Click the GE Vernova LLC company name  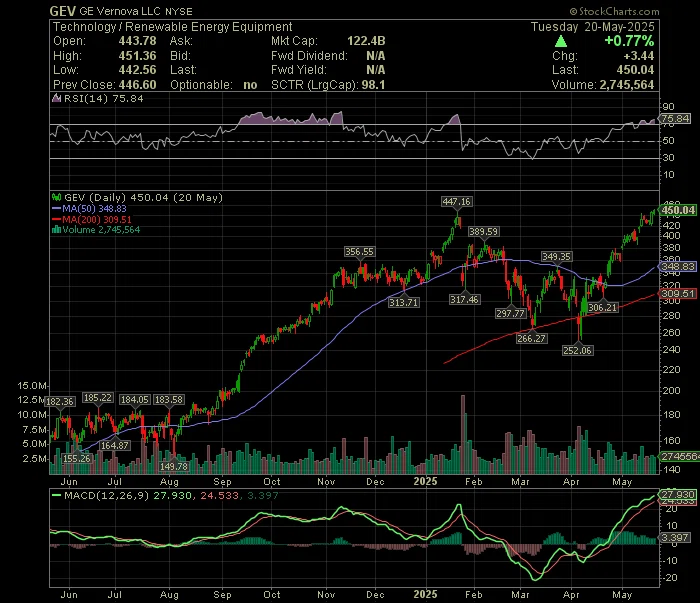point(120,12)
